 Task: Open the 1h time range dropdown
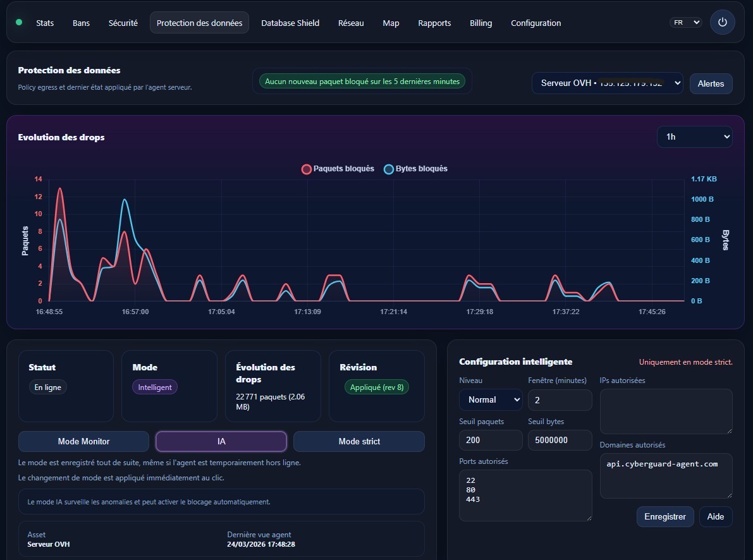click(694, 137)
